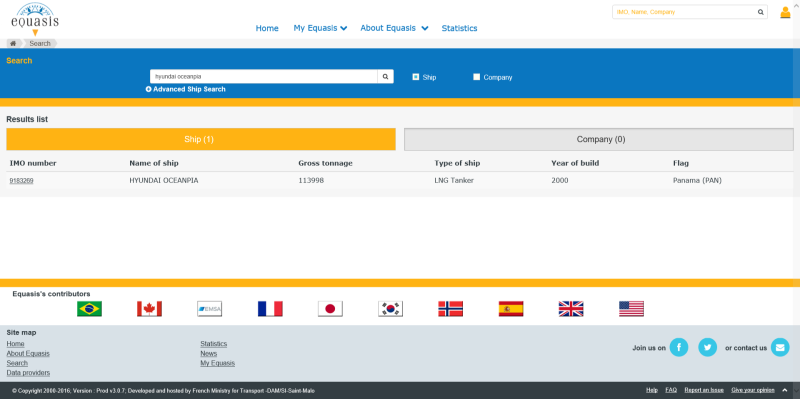Expand the My Equasis dropdown
800x399 pixels.
(320, 28)
